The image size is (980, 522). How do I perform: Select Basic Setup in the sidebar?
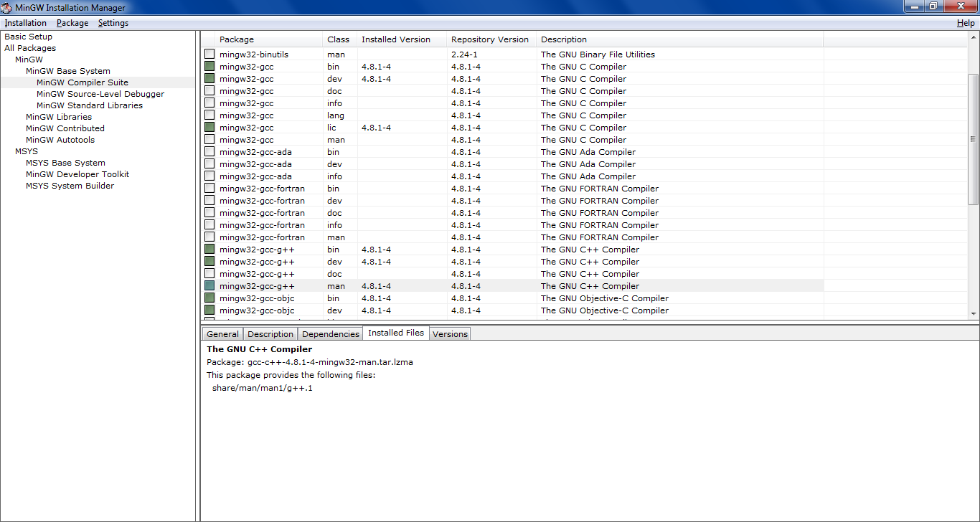(29, 37)
